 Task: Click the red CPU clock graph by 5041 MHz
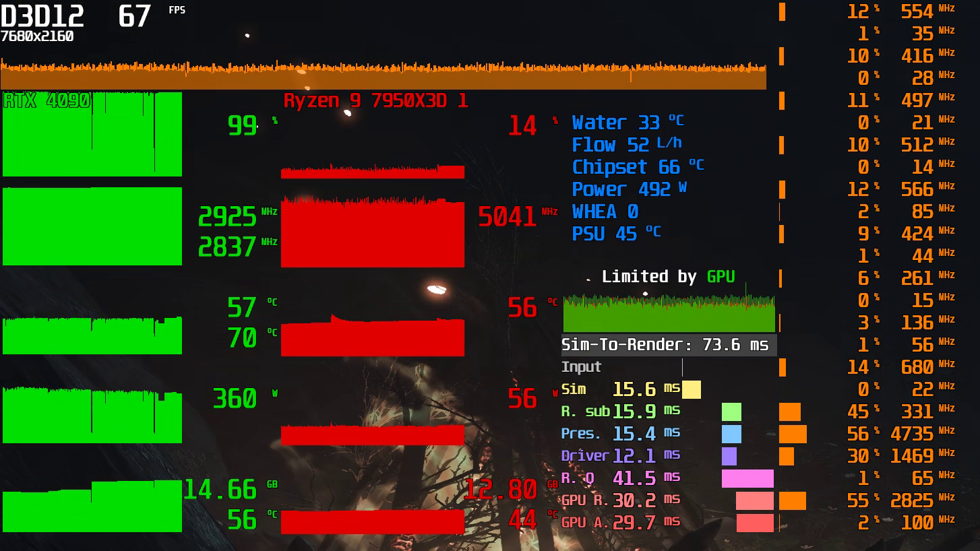click(373, 232)
